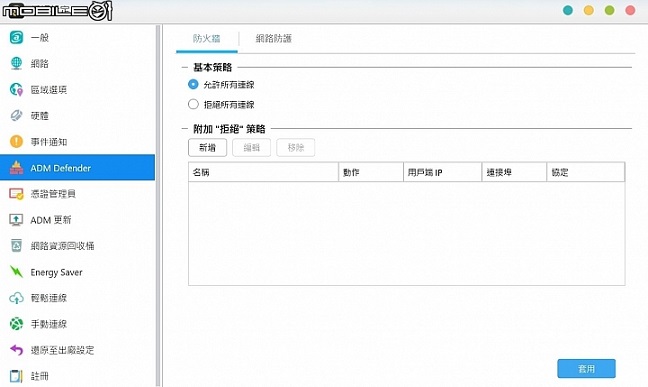Viewport: 648px width, 387px height.
Task: Open 區域選項 regional options icon
Action: click(x=17, y=89)
